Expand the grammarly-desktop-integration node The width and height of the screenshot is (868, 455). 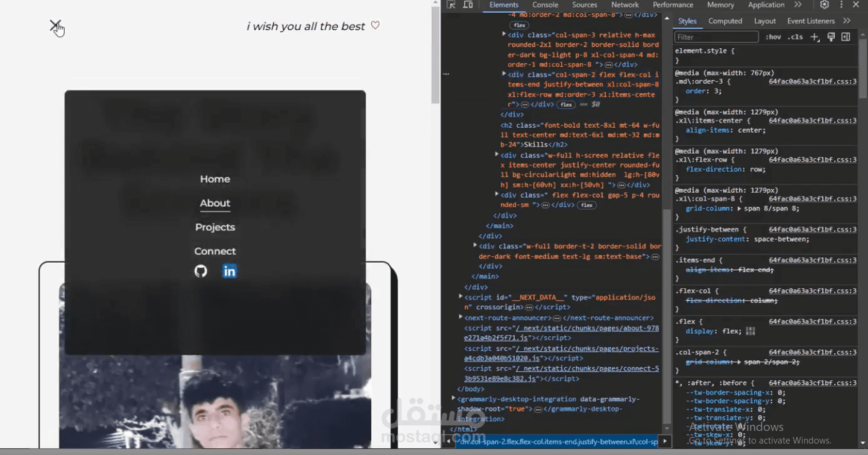(x=453, y=398)
